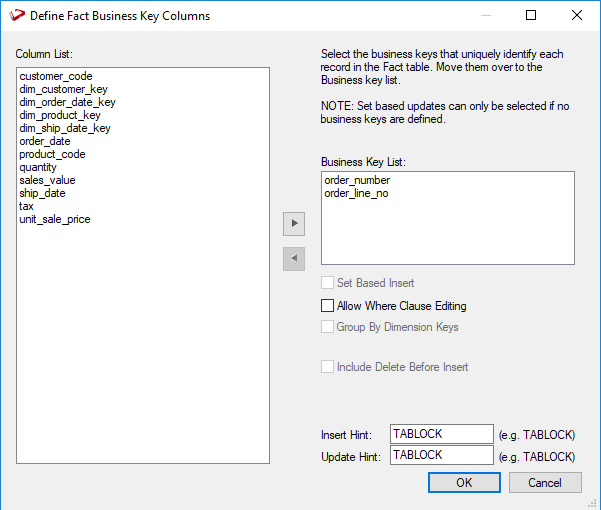Click the Update Hint text field

[x=441, y=455]
